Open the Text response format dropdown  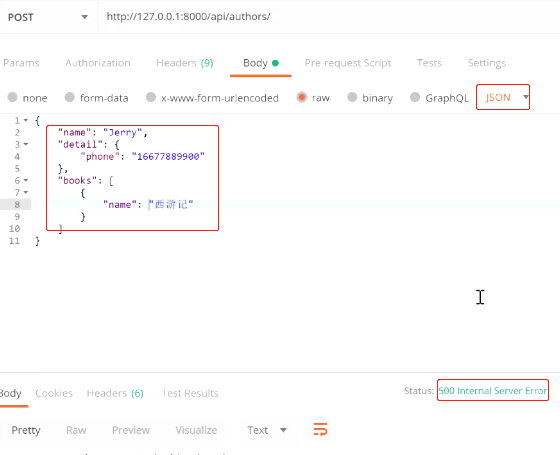click(x=267, y=430)
